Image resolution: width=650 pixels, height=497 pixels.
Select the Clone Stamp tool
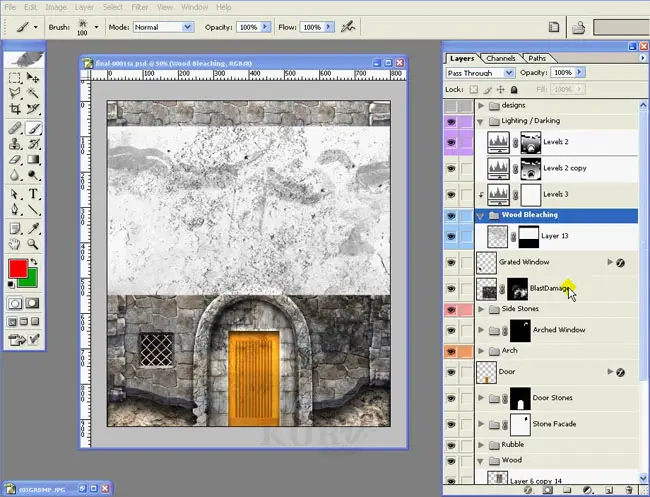(x=15, y=144)
